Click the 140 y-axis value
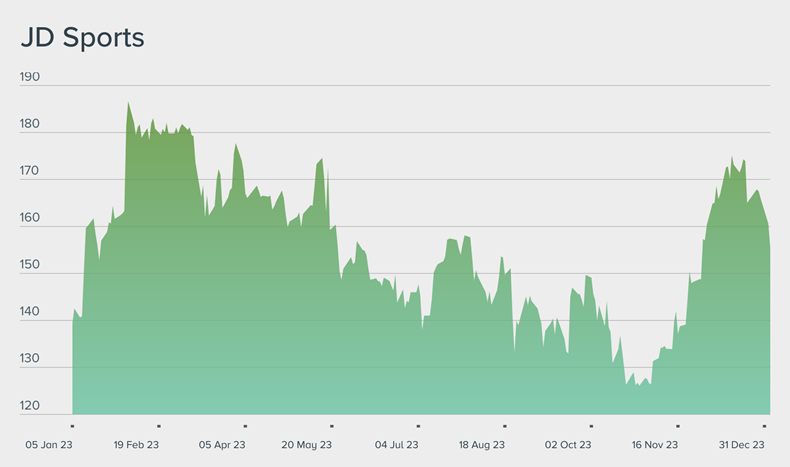 [x=30, y=312]
